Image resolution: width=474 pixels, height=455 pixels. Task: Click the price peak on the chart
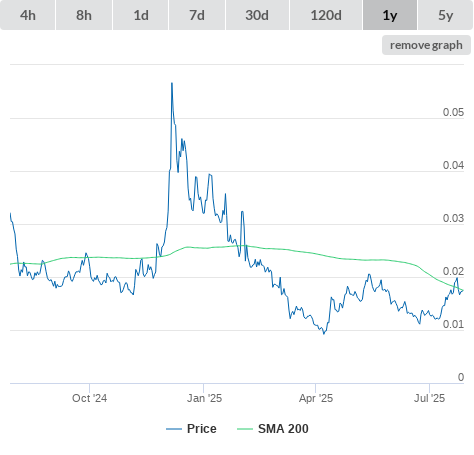tap(172, 83)
